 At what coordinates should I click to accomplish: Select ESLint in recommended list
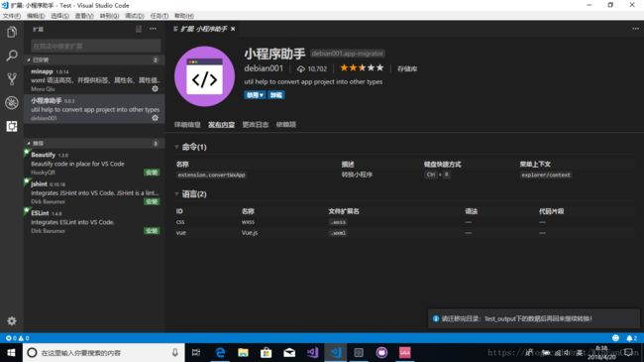[94, 222]
